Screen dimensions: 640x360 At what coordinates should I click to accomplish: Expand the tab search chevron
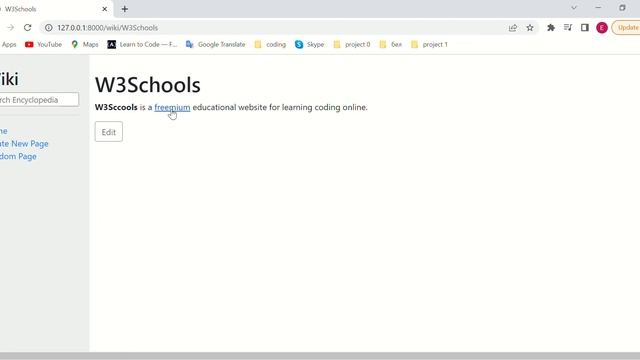tap(574, 8)
